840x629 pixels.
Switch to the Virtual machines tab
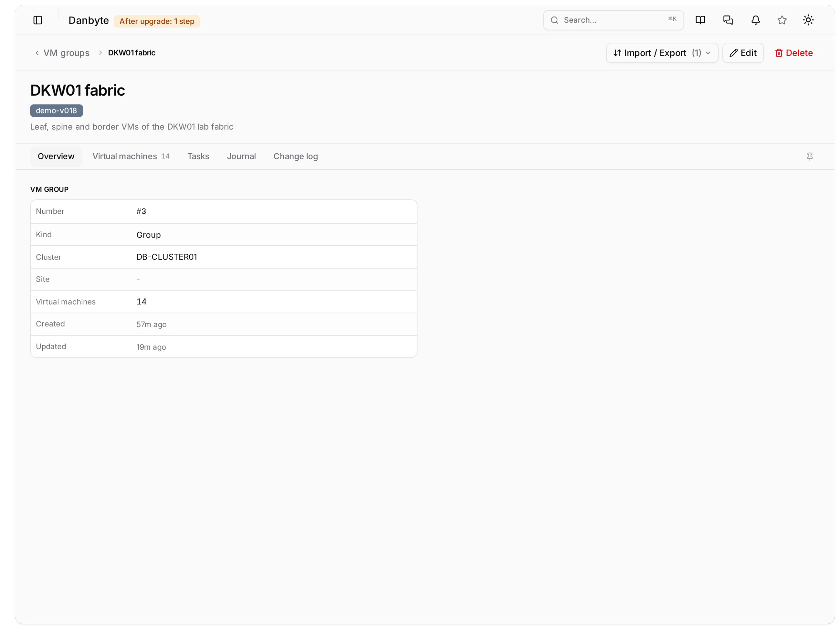131,156
